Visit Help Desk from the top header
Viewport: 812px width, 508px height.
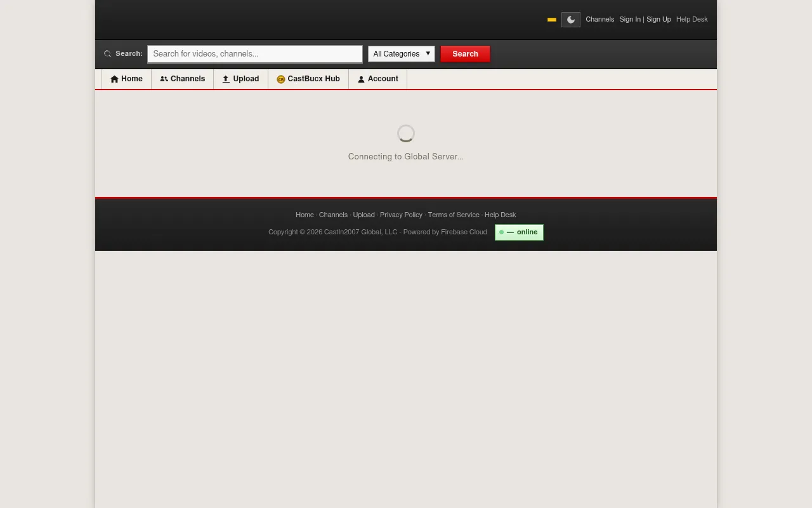[692, 20]
